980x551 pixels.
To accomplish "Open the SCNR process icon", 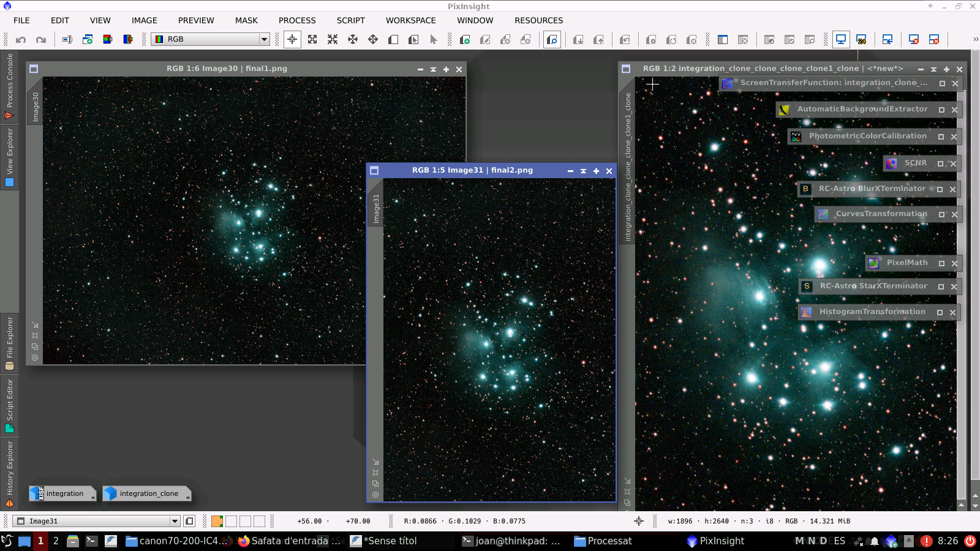I will [x=916, y=163].
